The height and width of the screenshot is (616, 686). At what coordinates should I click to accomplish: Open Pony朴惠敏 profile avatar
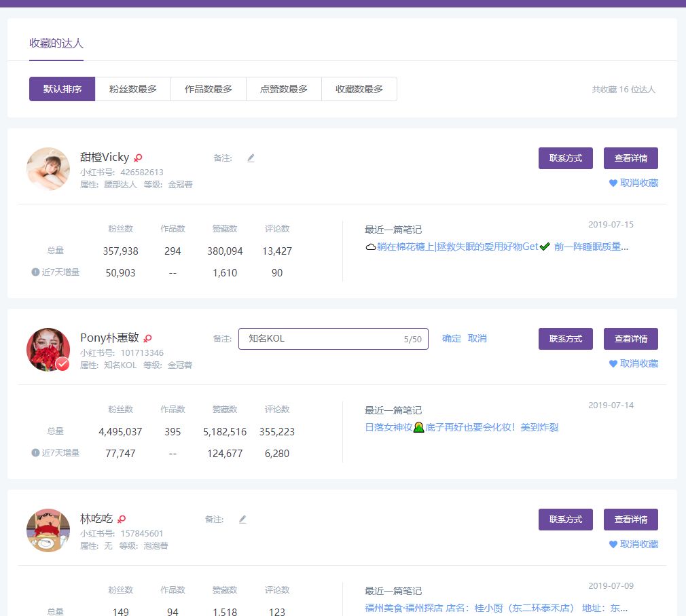[x=48, y=350]
